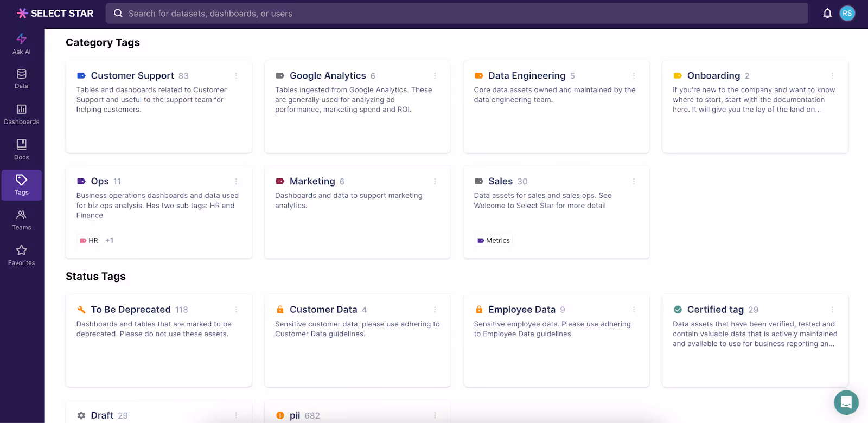This screenshot has height=423, width=868.
Task: Click the purple Ops tag icon
Action: (x=81, y=181)
